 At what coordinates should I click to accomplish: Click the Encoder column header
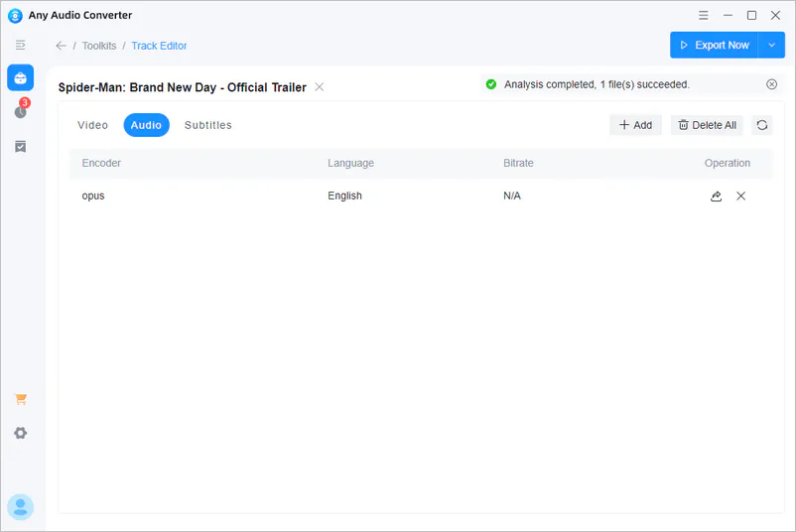coord(101,163)
